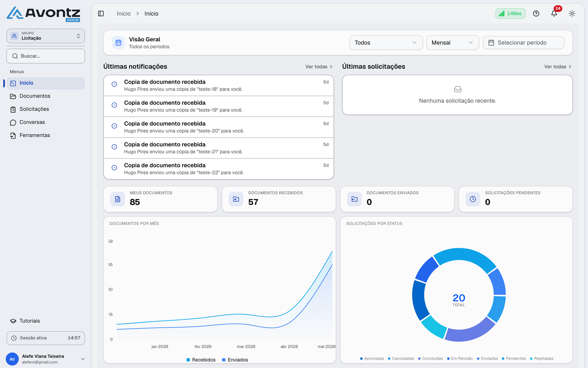Open Conversas menu item
Viewport: 588px width, 368px height.
(46, 122)
